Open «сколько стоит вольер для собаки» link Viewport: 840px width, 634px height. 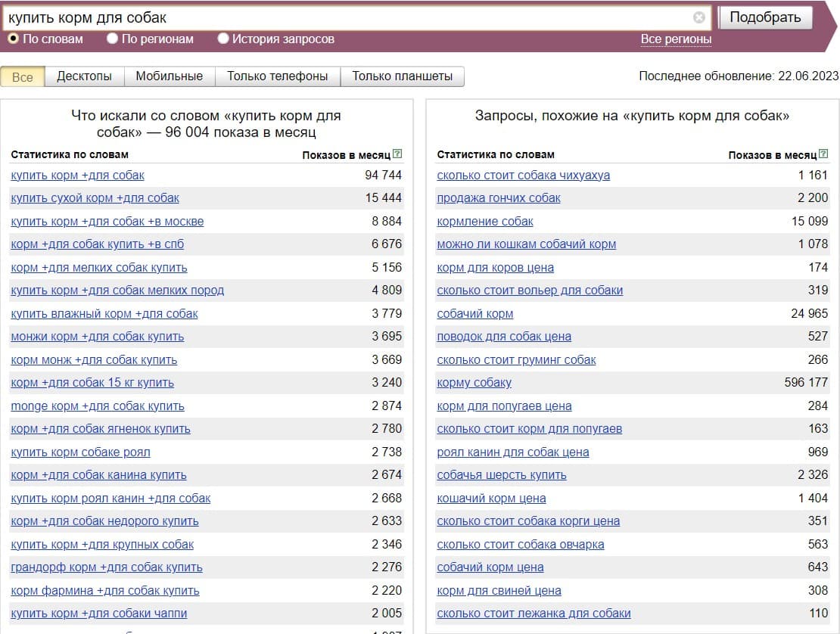tap(530, 291)
